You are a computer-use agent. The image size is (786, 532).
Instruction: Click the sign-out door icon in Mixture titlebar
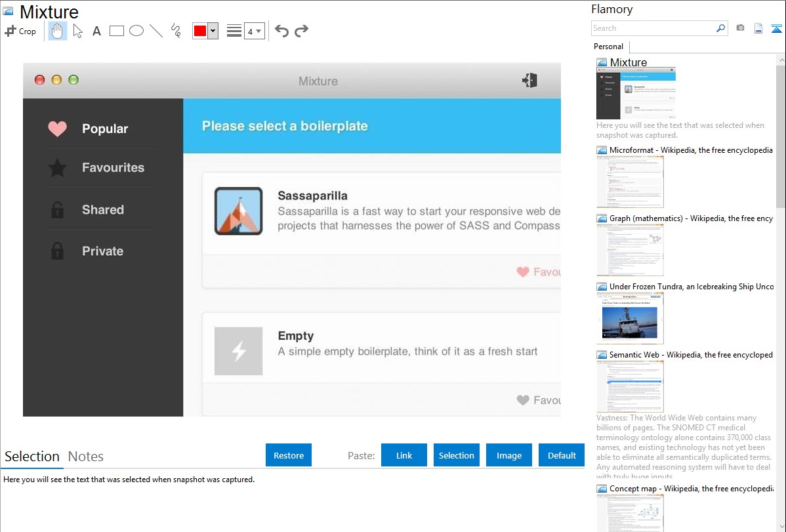(530, 80)
